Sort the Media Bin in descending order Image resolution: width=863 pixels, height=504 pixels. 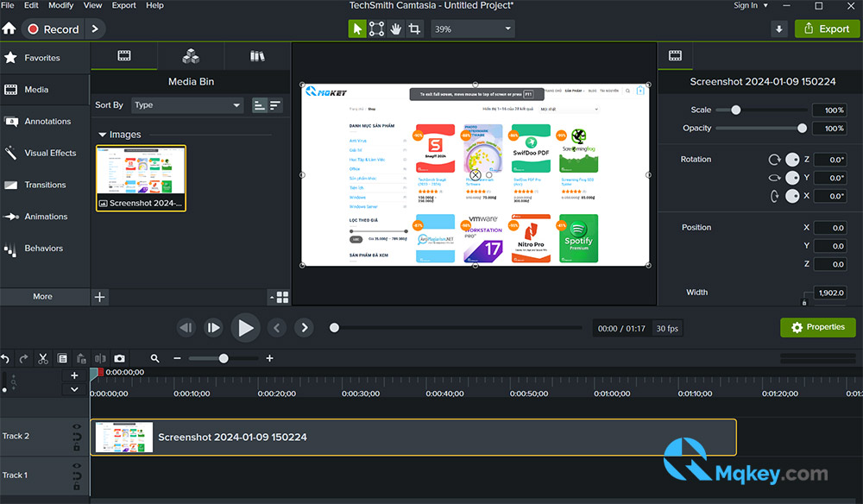(274, 105)
